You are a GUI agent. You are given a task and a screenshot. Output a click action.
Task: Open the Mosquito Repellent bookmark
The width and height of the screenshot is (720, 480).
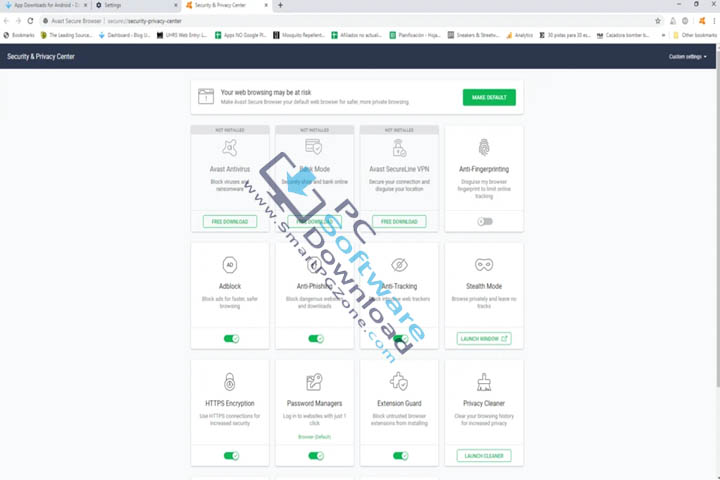pyautogui.click(x=299, y=35)
